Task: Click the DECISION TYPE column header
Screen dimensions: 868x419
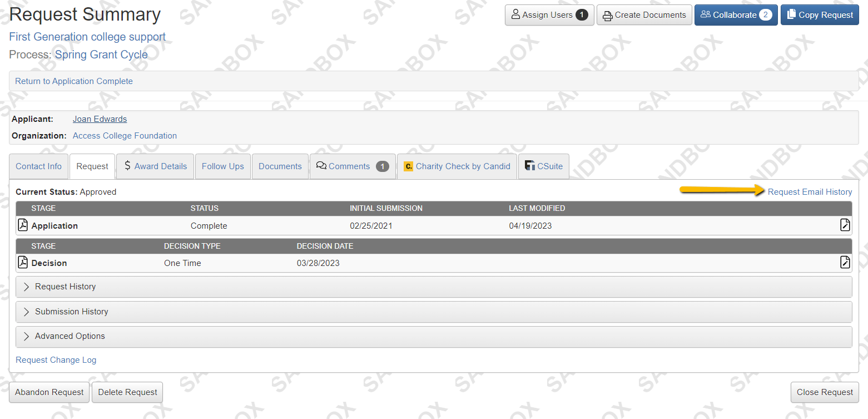Action: pos(192,246)
